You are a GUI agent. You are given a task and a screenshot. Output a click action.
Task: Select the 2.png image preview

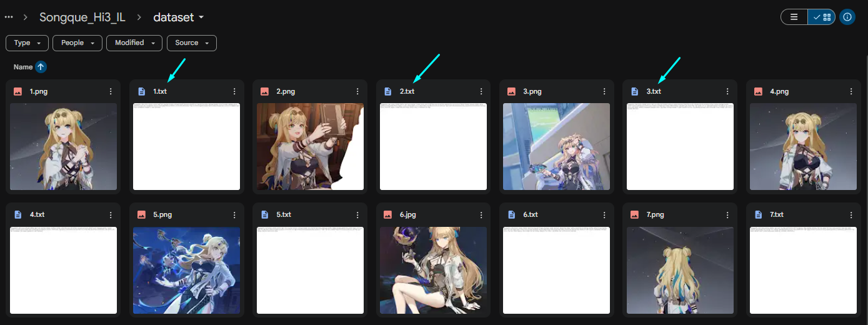(x=310, y=147)
